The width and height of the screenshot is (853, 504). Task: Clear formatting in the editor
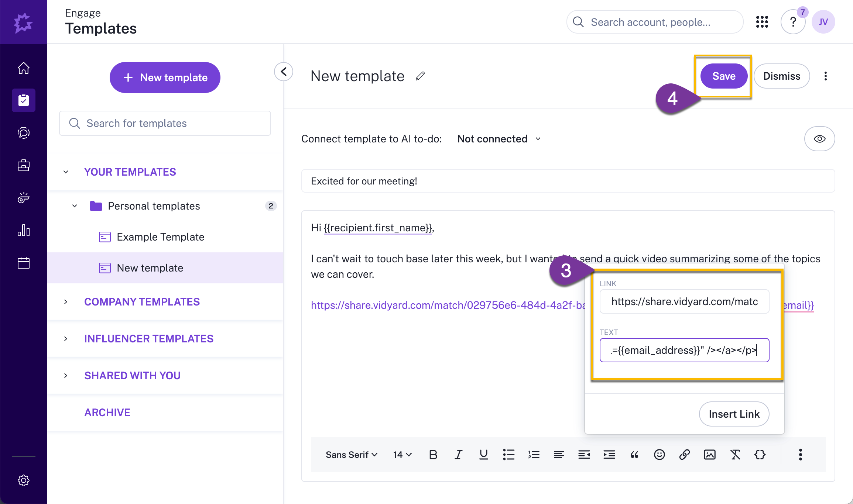click(735, 454)
